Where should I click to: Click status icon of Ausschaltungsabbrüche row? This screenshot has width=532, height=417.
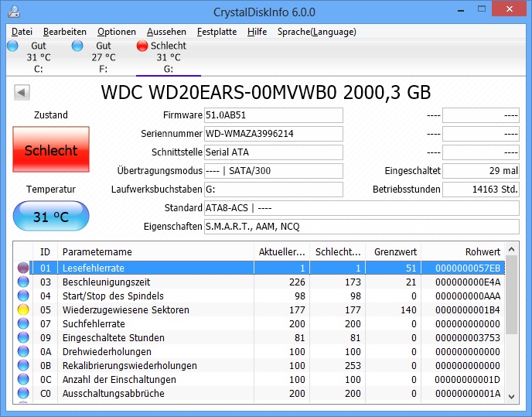(23, 393)
